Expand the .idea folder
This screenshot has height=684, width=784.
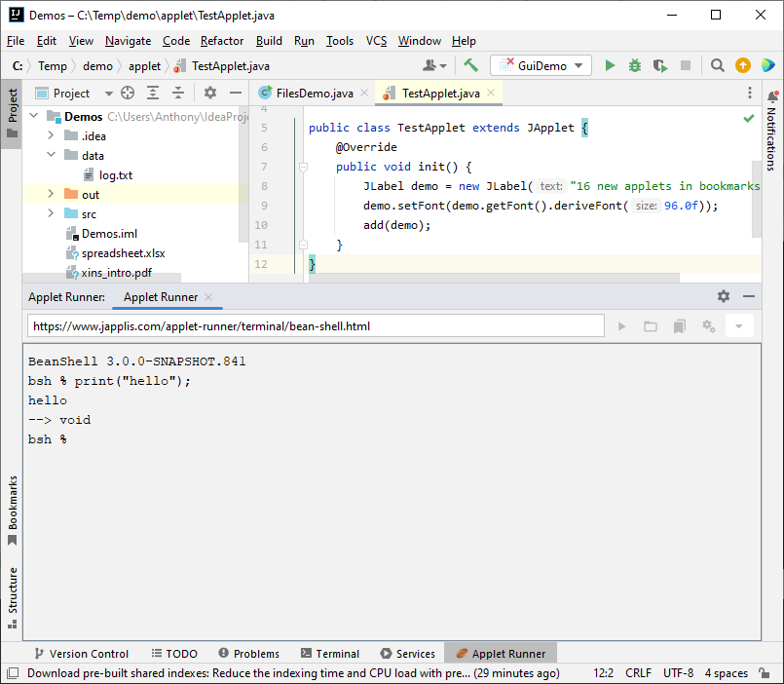(x=51, y=135)
